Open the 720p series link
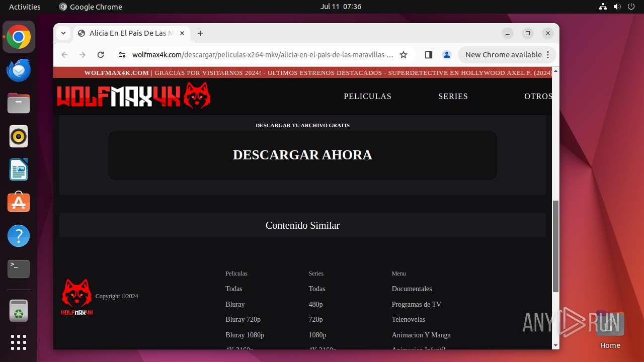 [316, 319]
